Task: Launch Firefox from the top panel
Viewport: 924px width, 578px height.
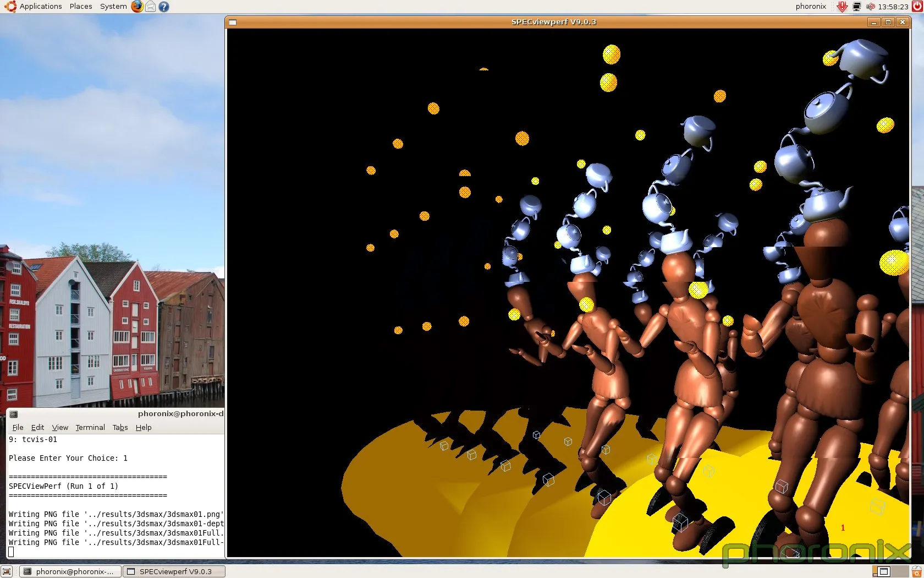Action: [137, 6]
